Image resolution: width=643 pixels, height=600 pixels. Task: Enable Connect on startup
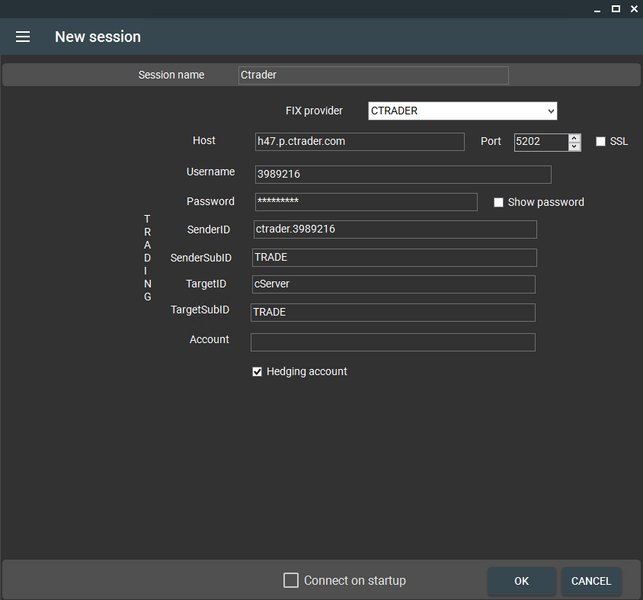pyautogui.click(x=291, y=580)
